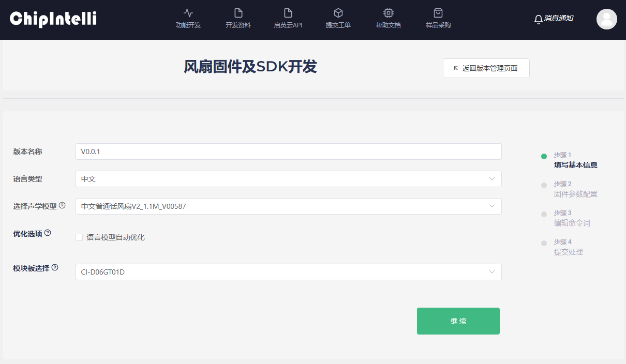Click the green 继续 button
The height and width of the screenshot is (364, 626).
coord(458,321)
